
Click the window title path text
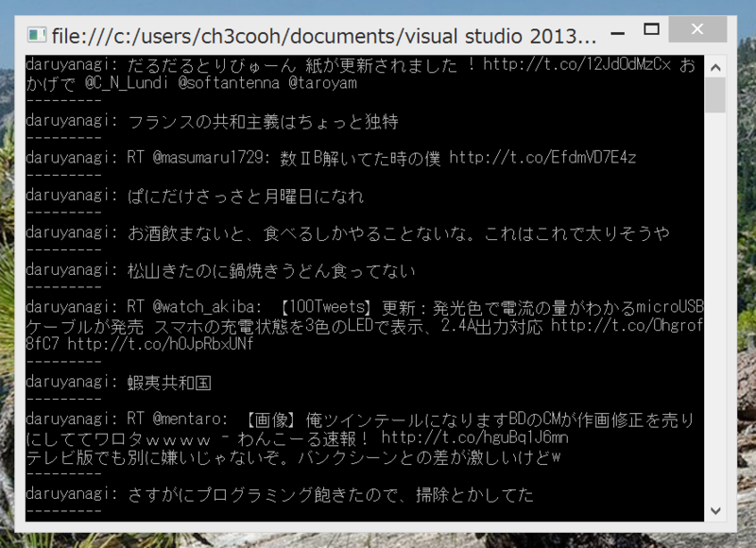coord(324,36)
